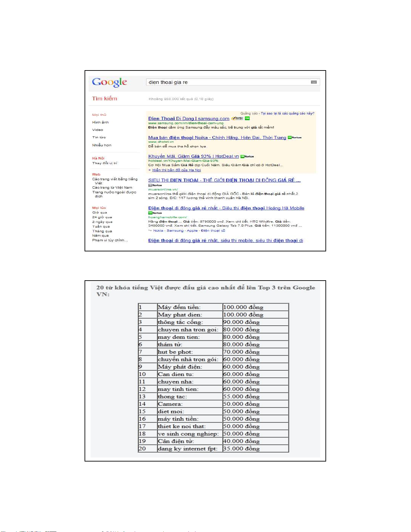Viewport: 411px width, 532px height.
Task: Switch to 'Hình ảnh' image results
Action: pos(101,122)
